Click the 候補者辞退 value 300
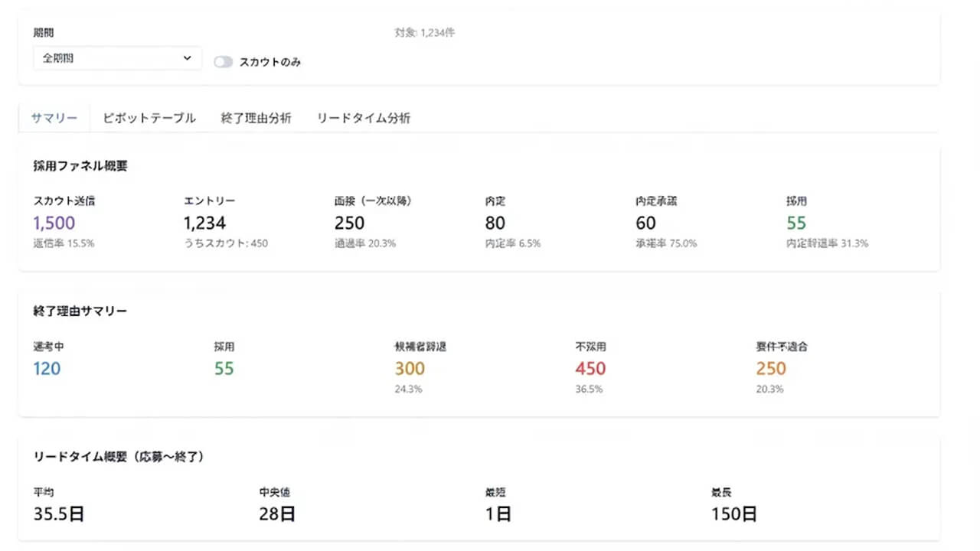The image size is (980, 551). [410, 368]
